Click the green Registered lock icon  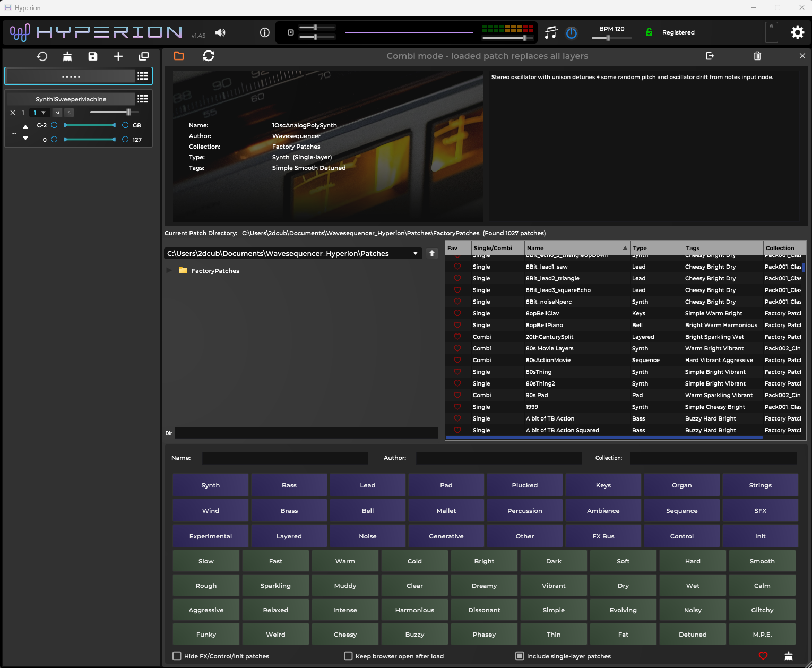pyautogui.click(x=649, y=32)
